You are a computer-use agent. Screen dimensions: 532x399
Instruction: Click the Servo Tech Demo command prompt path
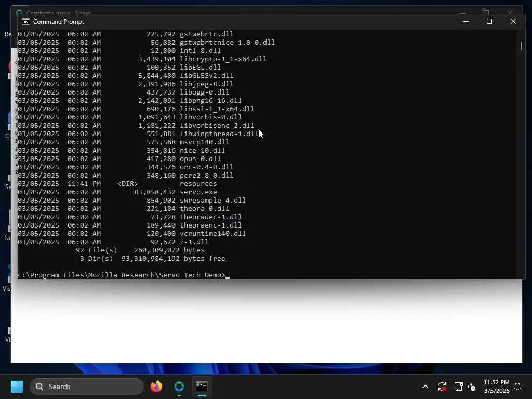122,275
